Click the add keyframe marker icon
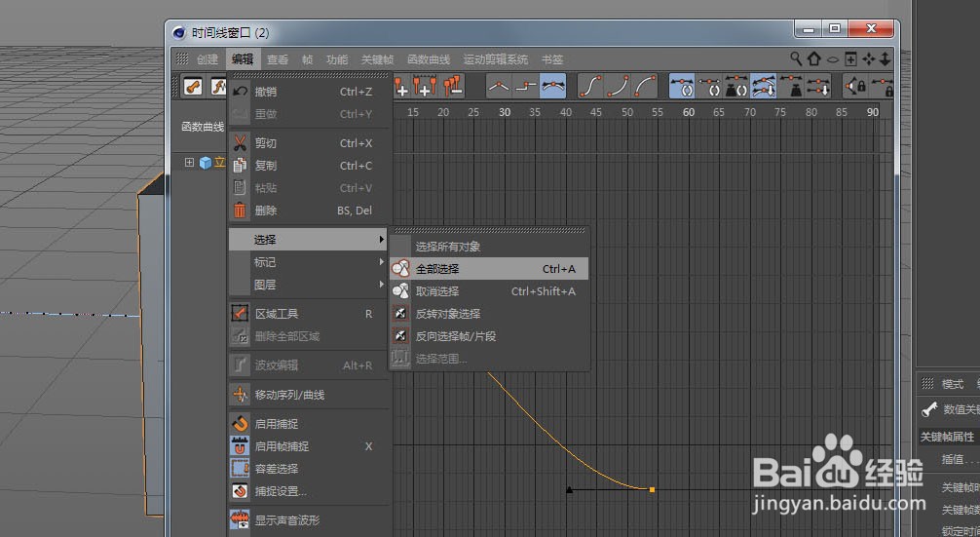The width and height of the screenshot is (980, 537). (x=400, y=87)
